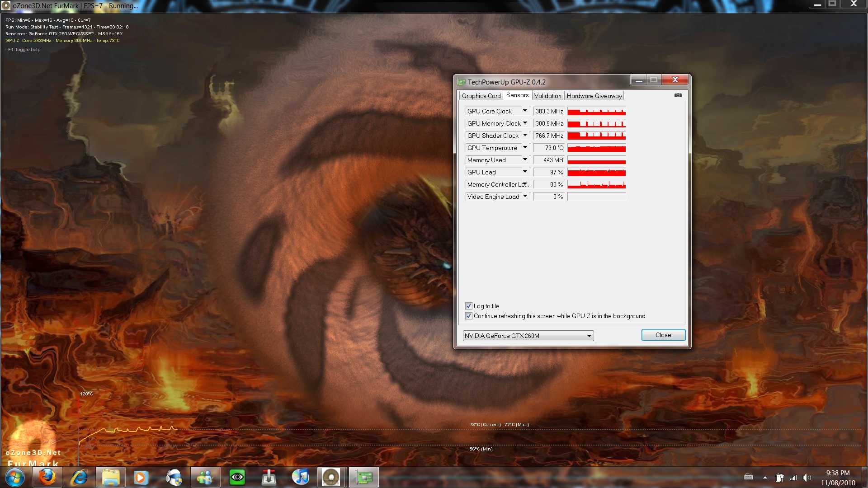Screen dimensions: 868x488
Task: Open the NVIDIA GeForce GTX 260M selector
Action: click(528, 336)
